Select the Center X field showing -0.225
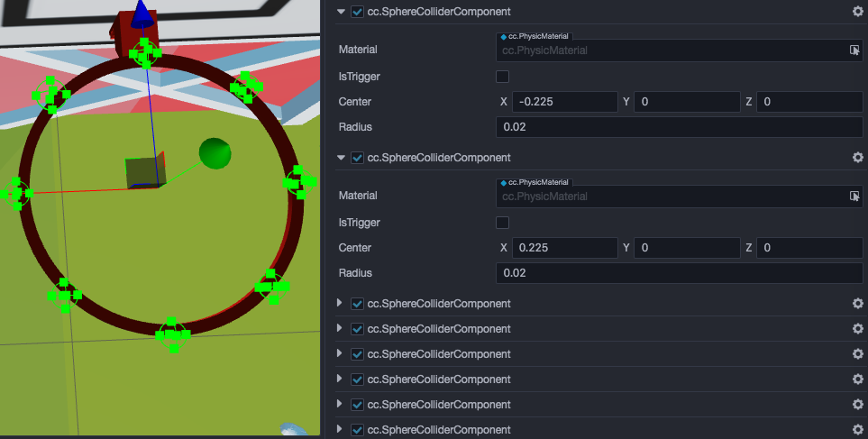This screenshot has height=439, width=868. (x=564, y=102)
